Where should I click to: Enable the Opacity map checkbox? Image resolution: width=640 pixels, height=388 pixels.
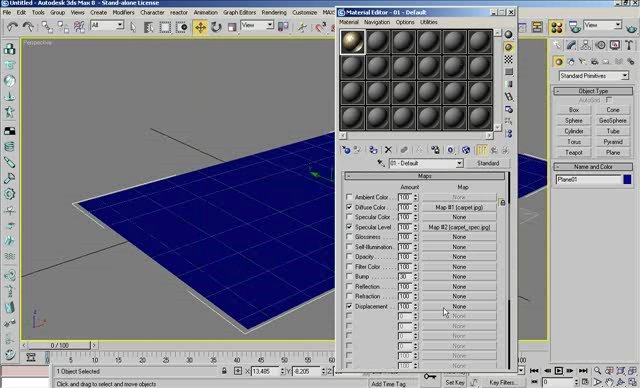pos(349,256)
